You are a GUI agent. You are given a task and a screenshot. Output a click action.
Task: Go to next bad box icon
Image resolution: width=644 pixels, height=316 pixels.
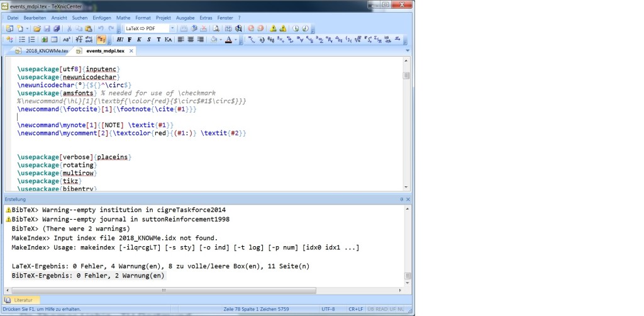[296, 28]
